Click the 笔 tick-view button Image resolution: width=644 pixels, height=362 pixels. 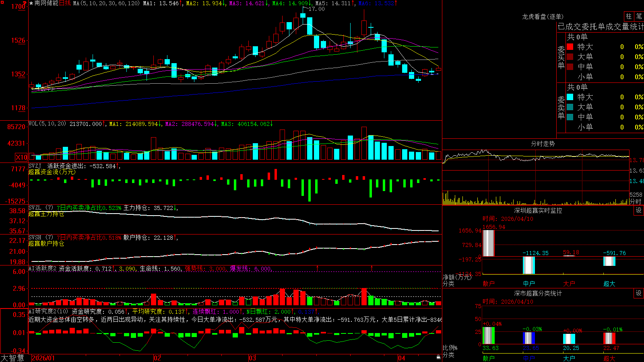[639, 16]
